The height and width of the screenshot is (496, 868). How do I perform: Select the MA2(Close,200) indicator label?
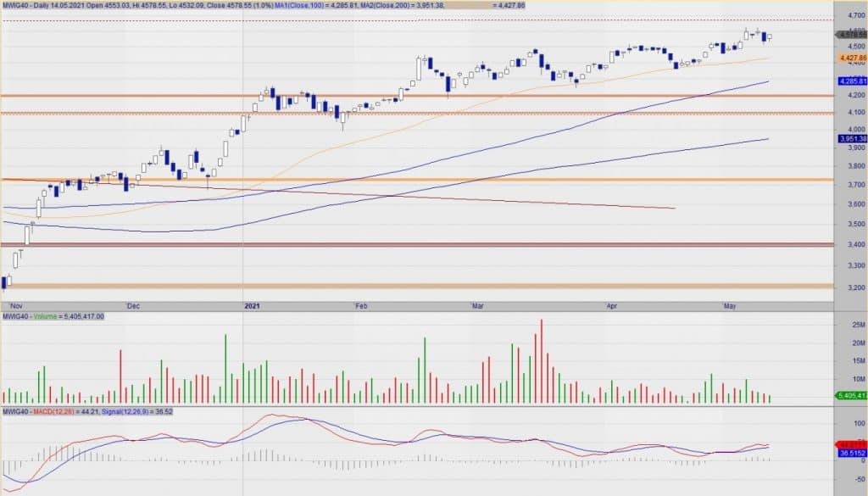click(x=389, y=5)
